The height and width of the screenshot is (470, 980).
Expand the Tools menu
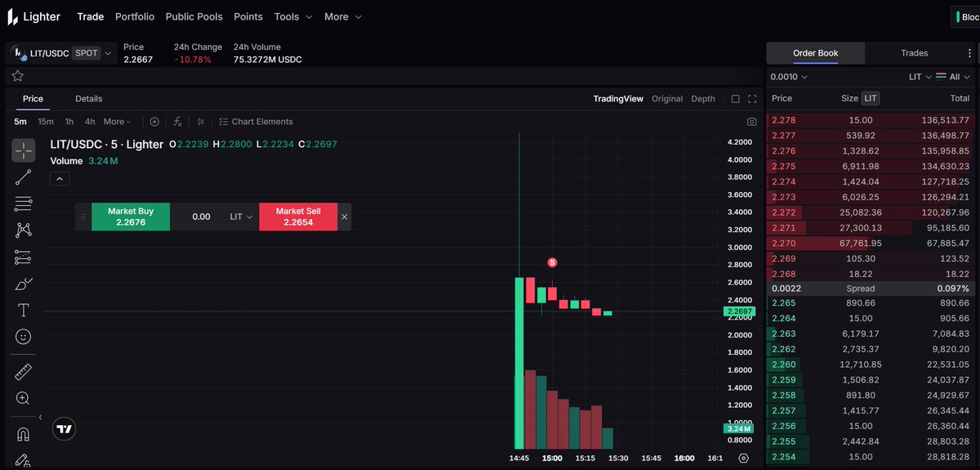coord(292,16)
